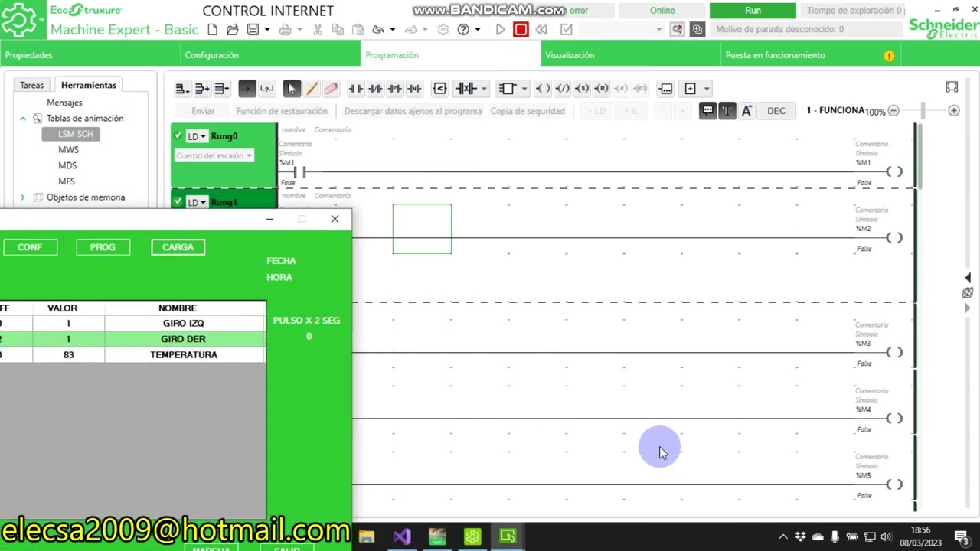
Task: Insert a new rung before with first toolbar icon
Action: 182,89
